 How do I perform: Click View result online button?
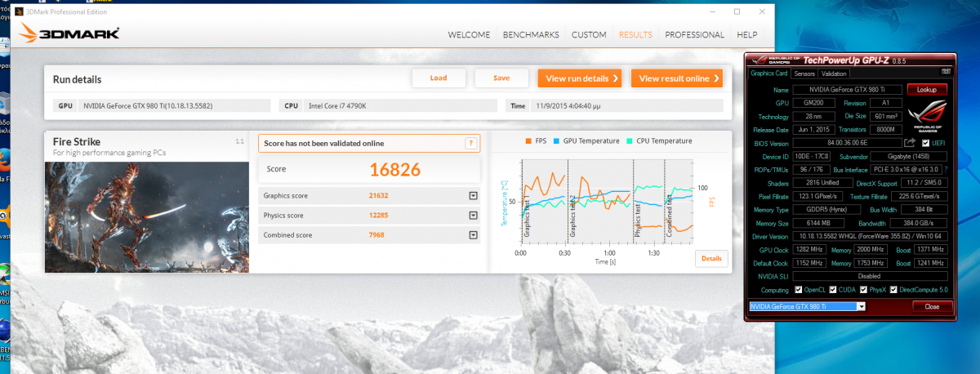[676, 78]
